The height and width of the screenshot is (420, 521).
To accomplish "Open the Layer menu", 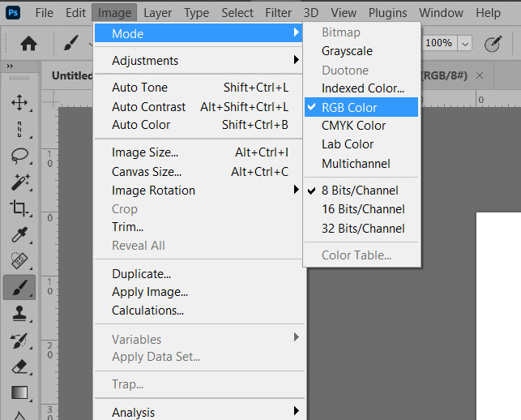I will [158, 13].
